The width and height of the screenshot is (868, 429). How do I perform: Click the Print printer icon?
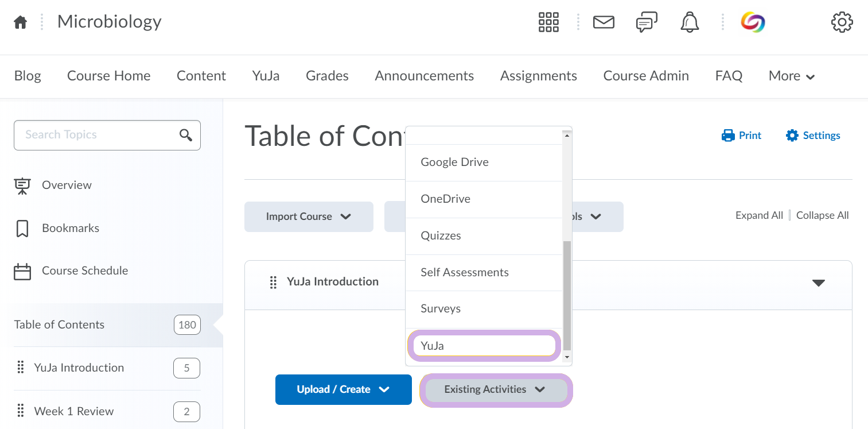pos(728,136)
